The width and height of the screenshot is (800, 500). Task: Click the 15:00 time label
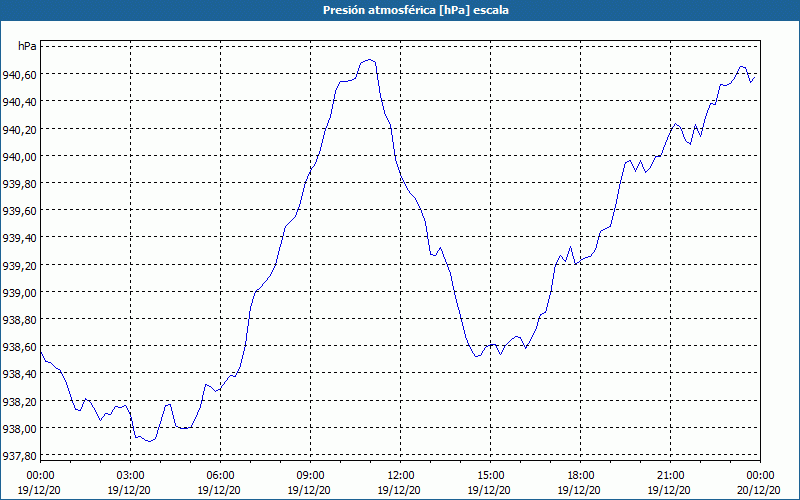490,476
